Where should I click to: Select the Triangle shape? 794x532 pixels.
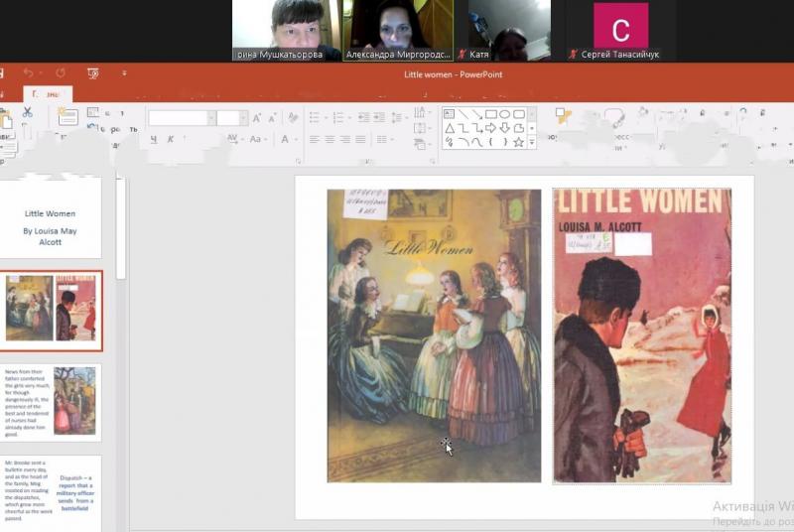(450, 129)
